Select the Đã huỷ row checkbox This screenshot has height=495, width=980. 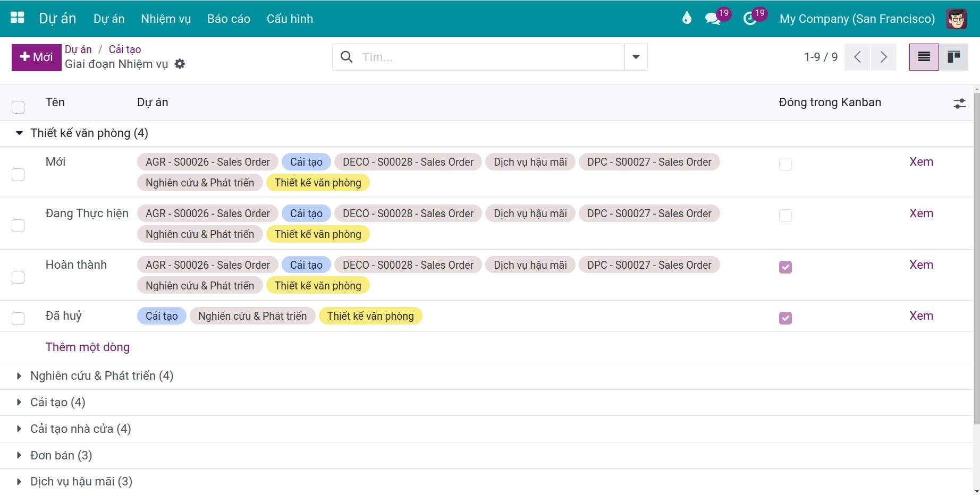18,318
